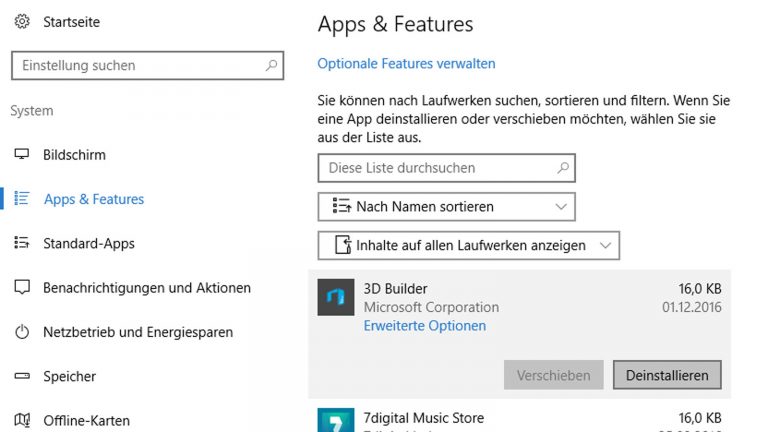Viewport: 768px width, 432px height.
Task: Click Deinstallieren for 3D Builder
Action: click(667, 375)
